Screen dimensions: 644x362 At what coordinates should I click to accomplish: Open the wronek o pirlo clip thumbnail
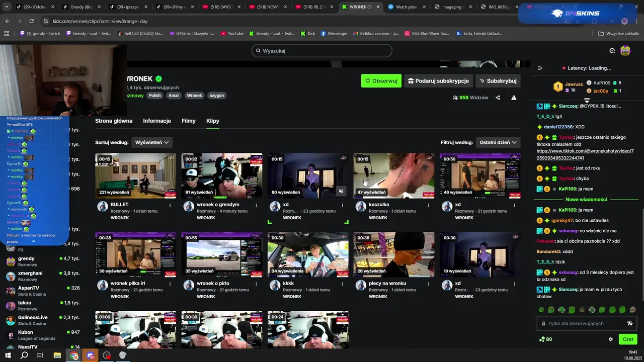[x=222, y=254]
